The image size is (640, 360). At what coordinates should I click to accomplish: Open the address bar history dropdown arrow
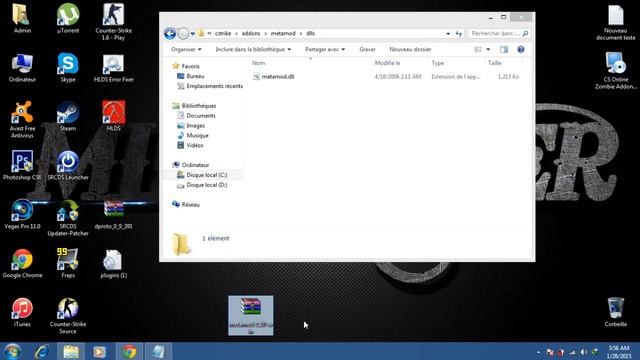pos(448,33)
